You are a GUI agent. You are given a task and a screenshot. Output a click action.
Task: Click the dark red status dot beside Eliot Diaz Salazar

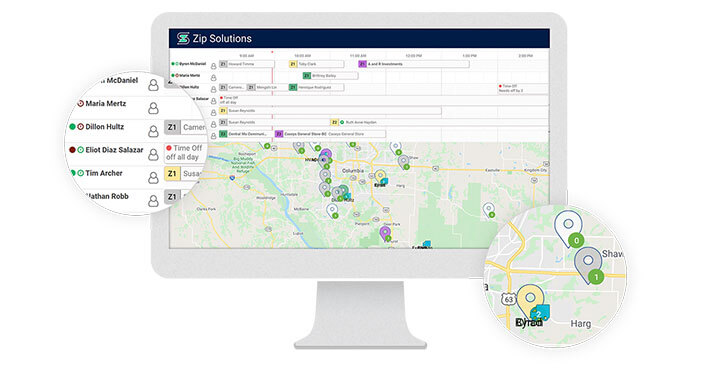72,150
